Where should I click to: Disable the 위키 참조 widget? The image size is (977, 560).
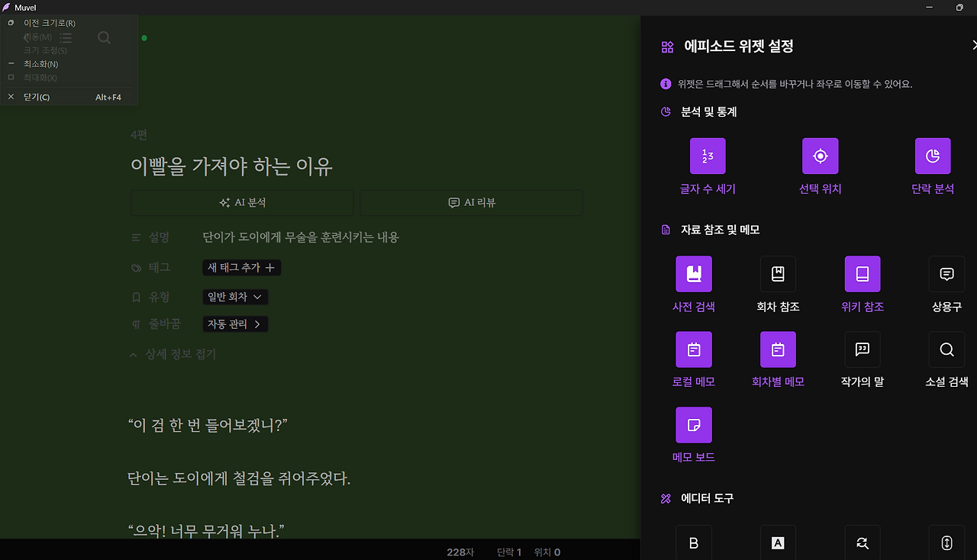tap(862, 274)
